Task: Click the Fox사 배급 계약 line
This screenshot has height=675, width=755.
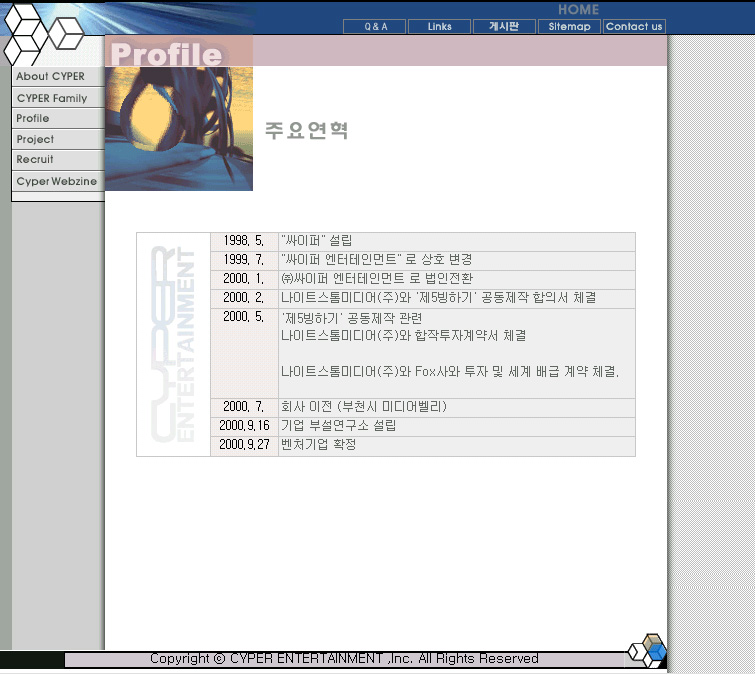Action: (x=450, y=372)
